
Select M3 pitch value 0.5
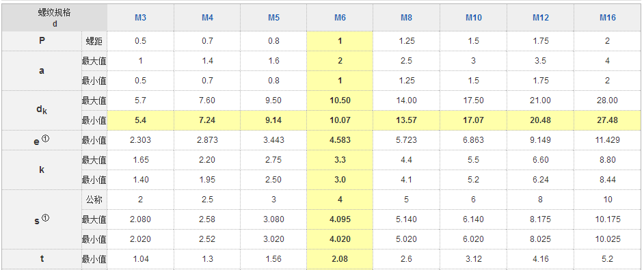[x=140, y=41]
